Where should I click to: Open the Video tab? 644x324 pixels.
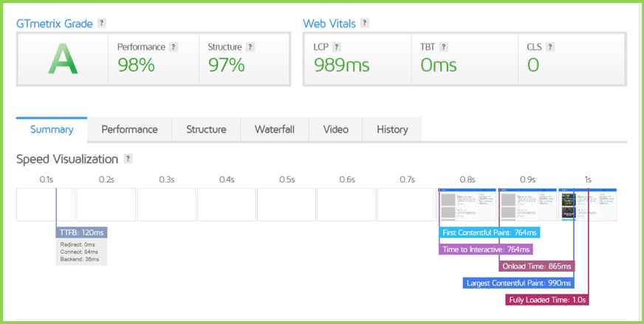(x=335, y=130)
